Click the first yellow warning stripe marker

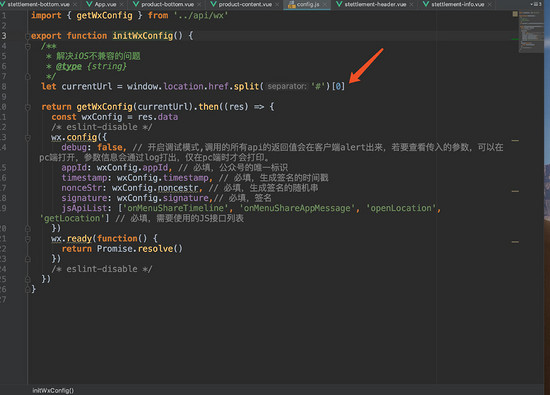[x=515, y=141]
